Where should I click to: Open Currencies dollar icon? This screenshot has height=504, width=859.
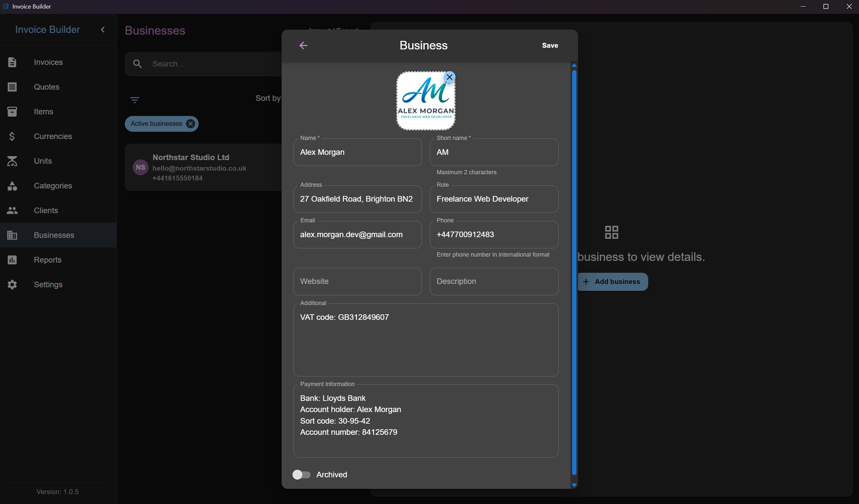point(12,136)
